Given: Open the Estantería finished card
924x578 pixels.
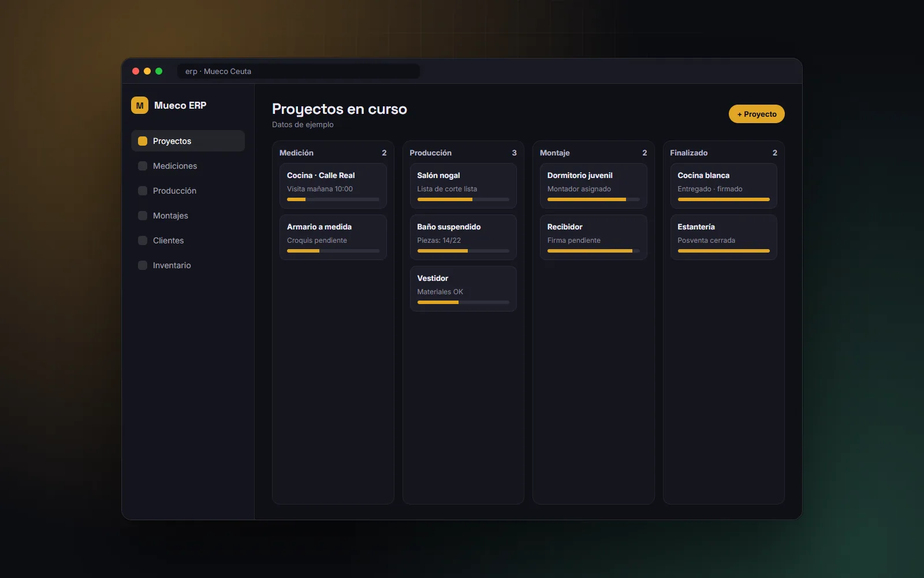Looking at the screenshot, I should (724, 237).
